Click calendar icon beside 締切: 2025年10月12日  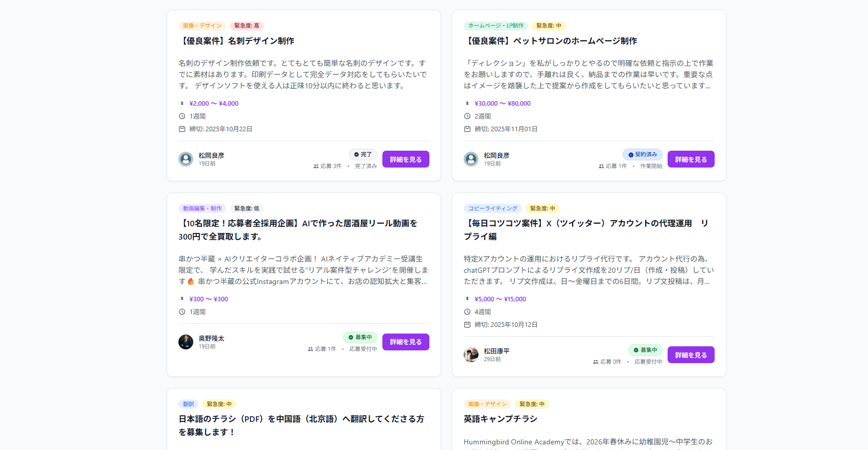pyautogui.click(x=467, y=324)
